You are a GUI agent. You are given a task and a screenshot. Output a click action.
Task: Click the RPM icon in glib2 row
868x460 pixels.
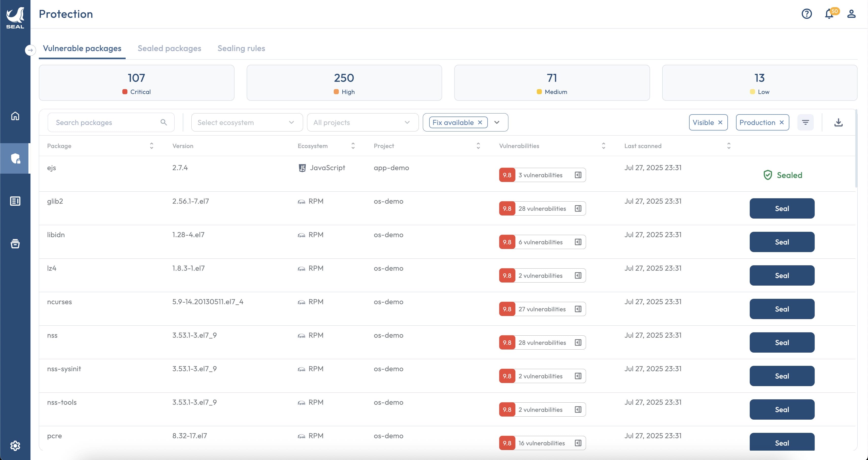pyautogui.click(x=302, y=202)
